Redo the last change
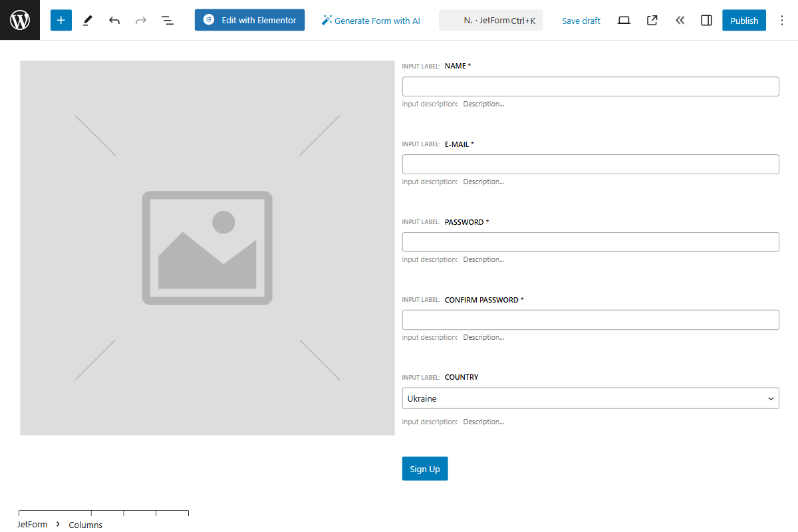The image size is (798, 532). [140, 20]
